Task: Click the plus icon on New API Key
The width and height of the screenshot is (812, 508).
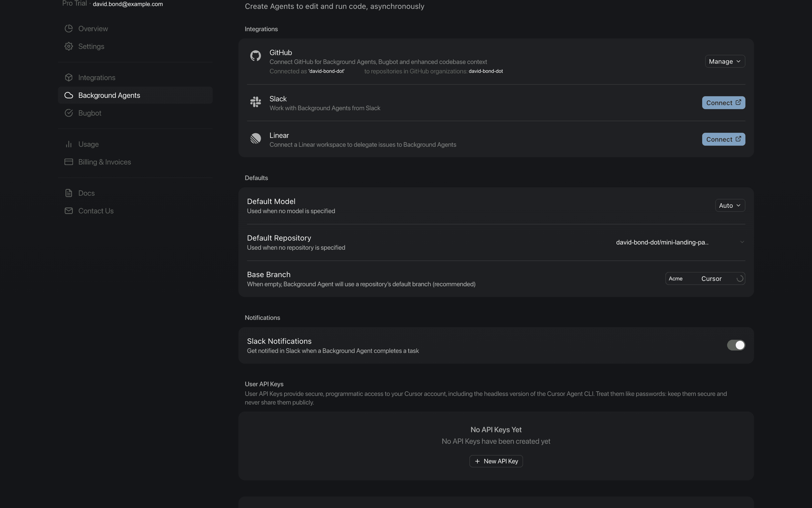Action: click(x=477, y=461)
